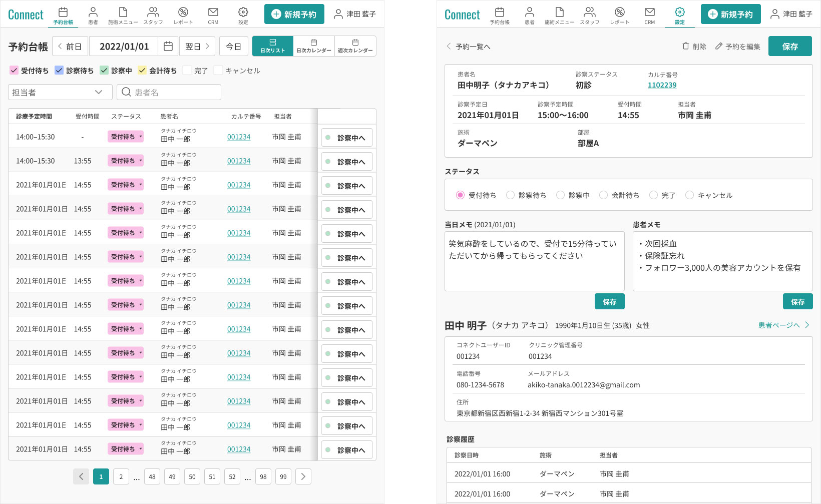Open カルテ番号 1102239 link
The image size is (821, 504).
(662, 85)
